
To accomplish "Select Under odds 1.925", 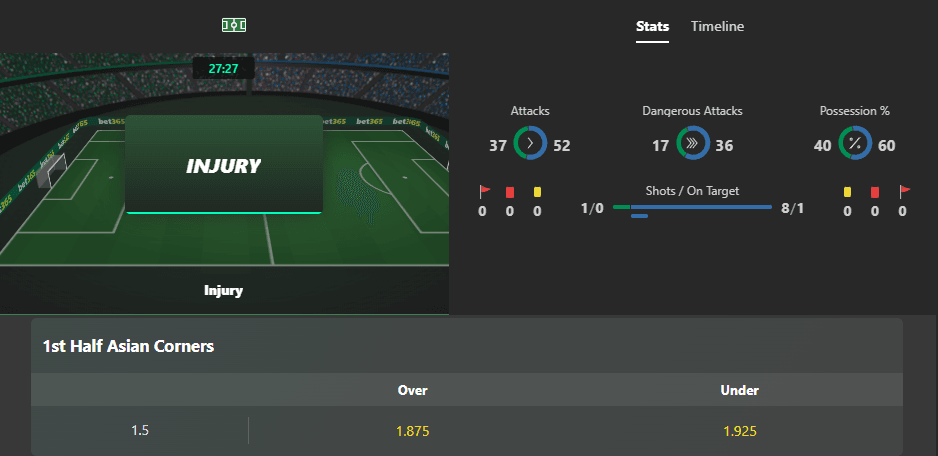I will click(739, 431).
